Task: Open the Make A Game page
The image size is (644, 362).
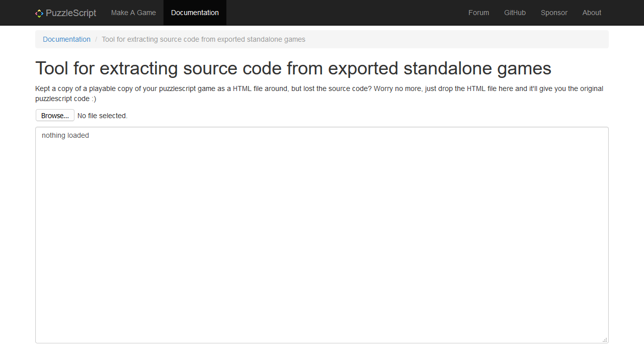Action: 133,13
